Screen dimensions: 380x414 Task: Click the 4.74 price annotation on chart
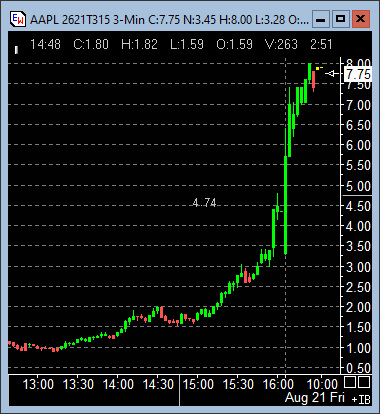204,202
